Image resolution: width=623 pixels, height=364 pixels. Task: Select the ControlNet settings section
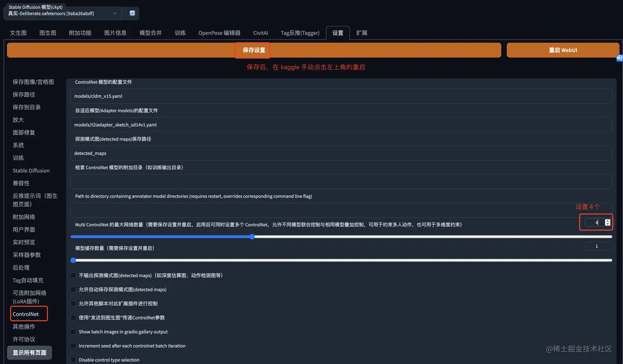[x=26, y=314]
